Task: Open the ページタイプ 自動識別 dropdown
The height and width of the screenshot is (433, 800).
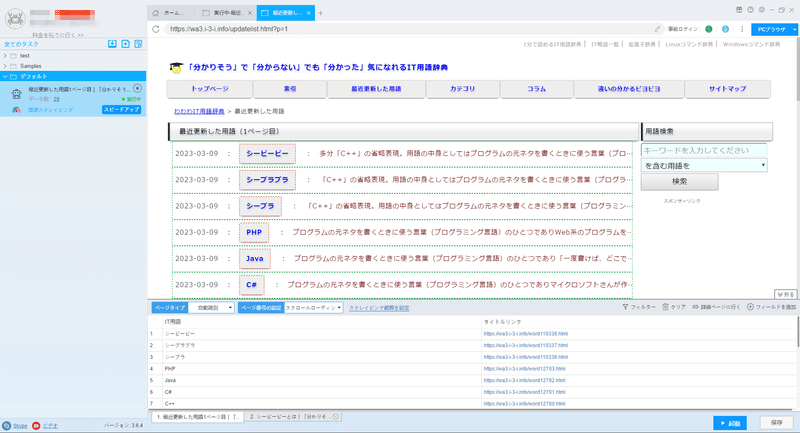Action: click(x=211, y=308)
